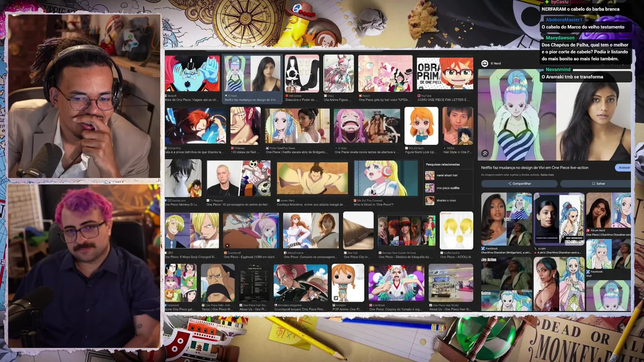Open the O Vício crying pink-haired image
Screen dimensions: 644x362
(x=367, y=126)
